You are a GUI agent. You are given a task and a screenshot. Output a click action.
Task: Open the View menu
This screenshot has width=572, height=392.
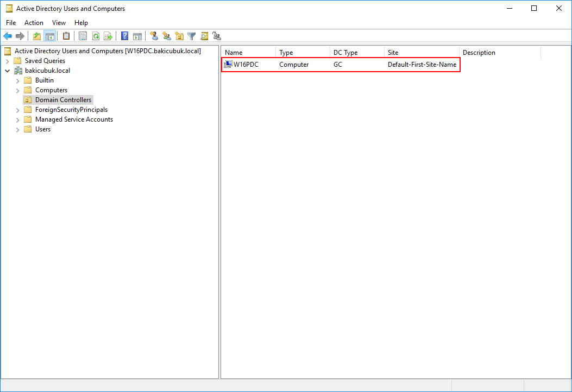coord(59,23)
